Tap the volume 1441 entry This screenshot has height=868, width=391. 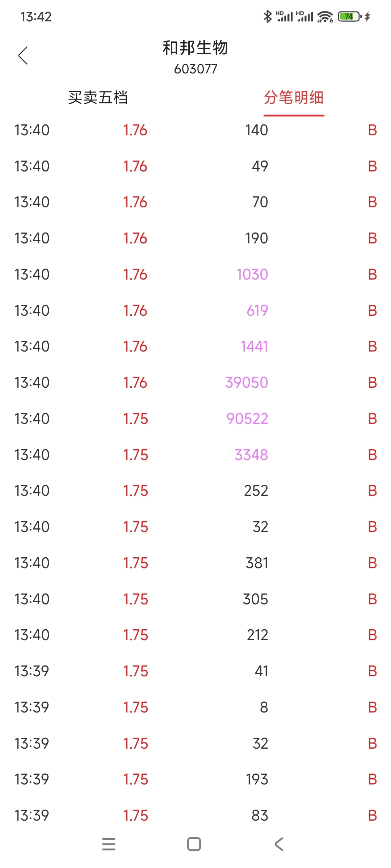(255, 346)
